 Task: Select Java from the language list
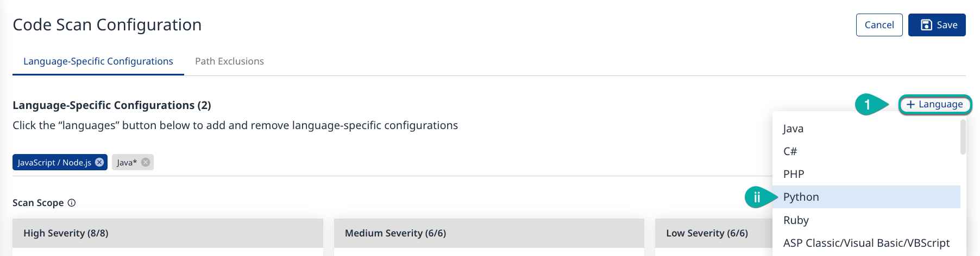793,129
